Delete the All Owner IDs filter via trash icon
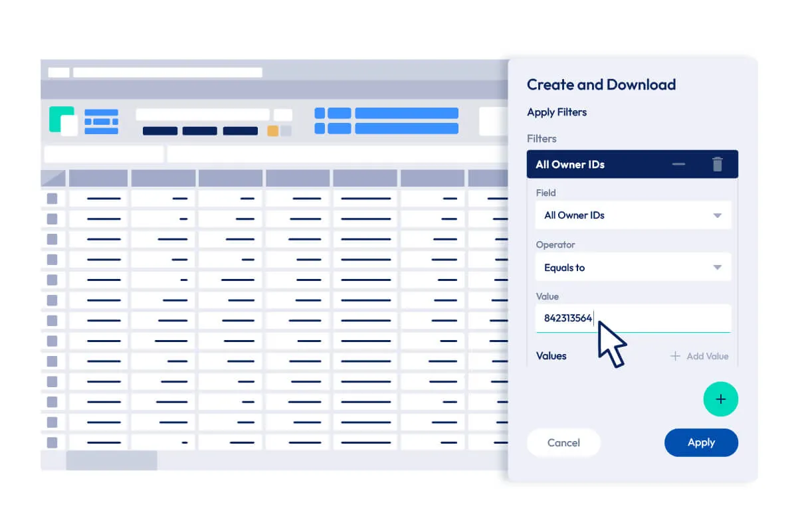The width and height of the screenshot is (798, 532). point(717,164)
